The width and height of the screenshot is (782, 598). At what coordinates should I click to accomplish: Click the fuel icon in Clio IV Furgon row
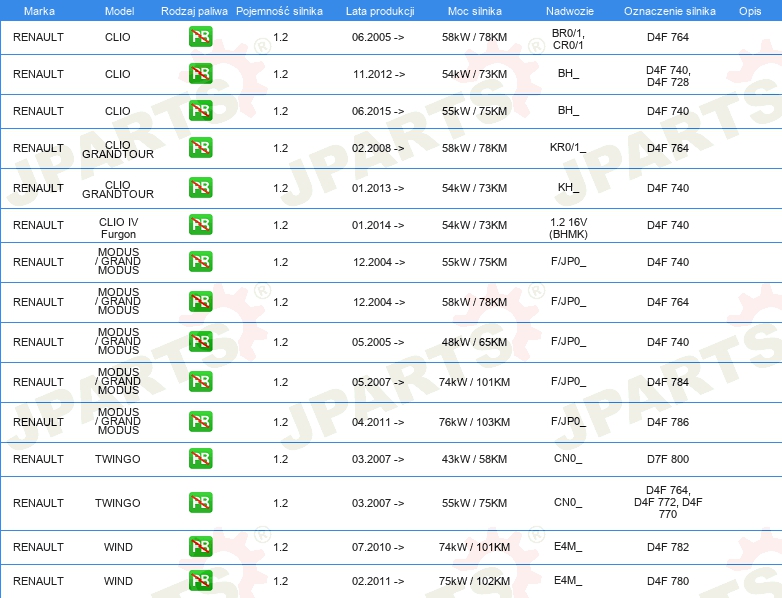pos(200,225)
